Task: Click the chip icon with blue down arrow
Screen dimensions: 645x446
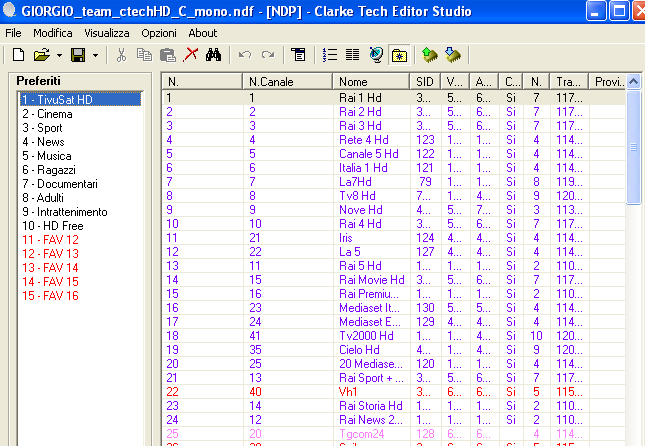Action: 453,55
